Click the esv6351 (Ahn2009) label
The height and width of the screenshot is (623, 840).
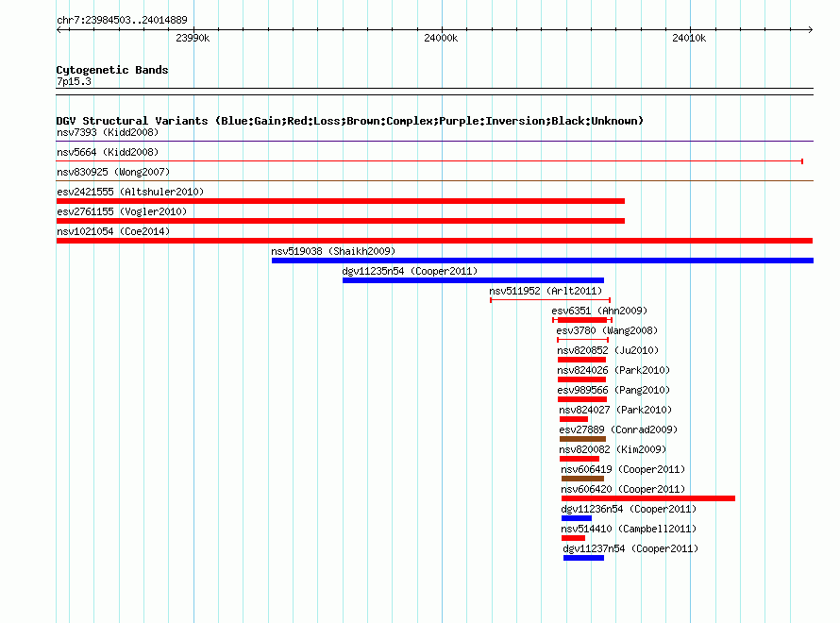(599, 311)
